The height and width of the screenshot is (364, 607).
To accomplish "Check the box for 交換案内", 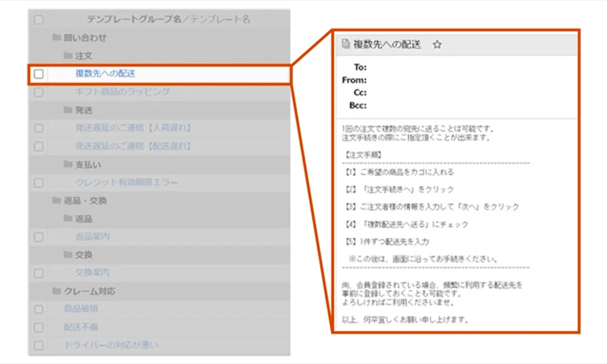I will click(x=39, y=273).
